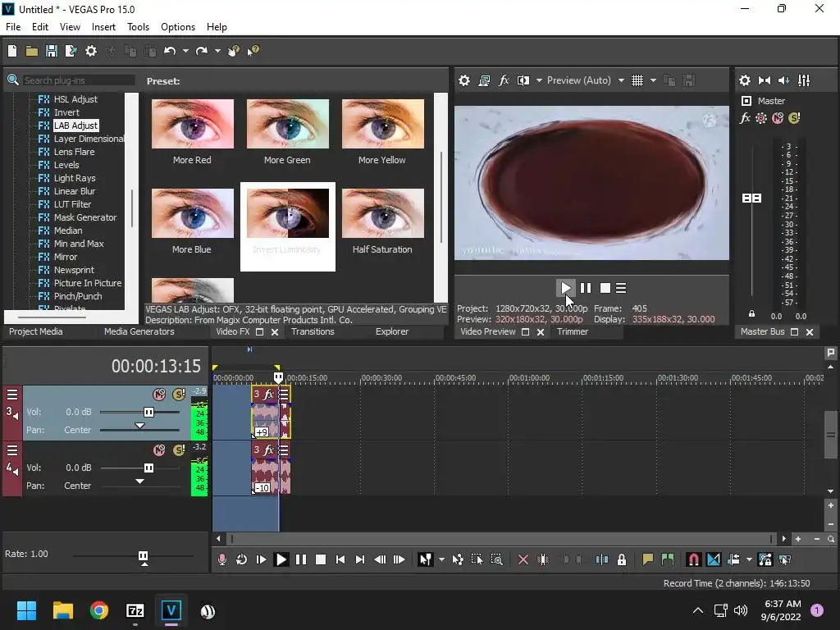
Task: Open Video Output FX in preview toolbar
Action: click(504, 80)
